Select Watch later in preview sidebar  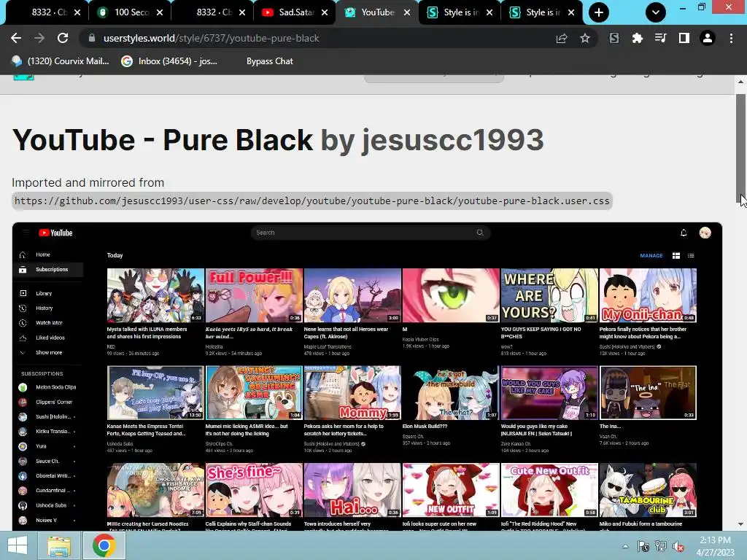(x=47, y=323)
